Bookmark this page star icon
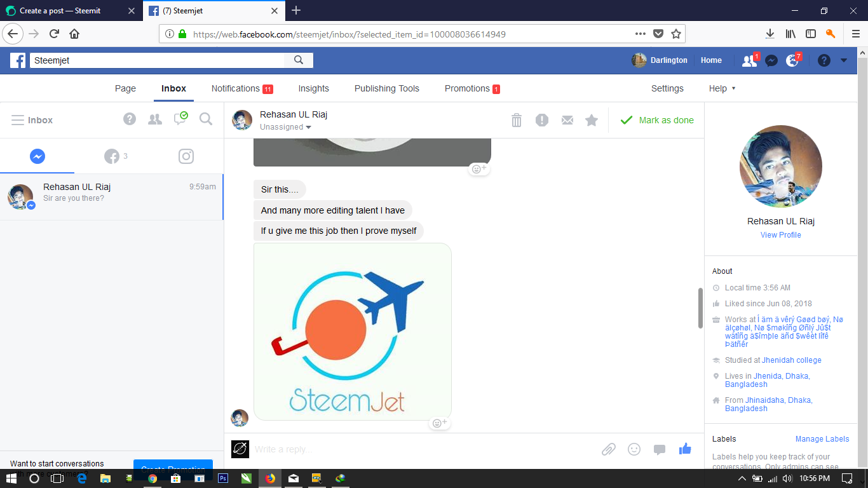 [676, 34]
